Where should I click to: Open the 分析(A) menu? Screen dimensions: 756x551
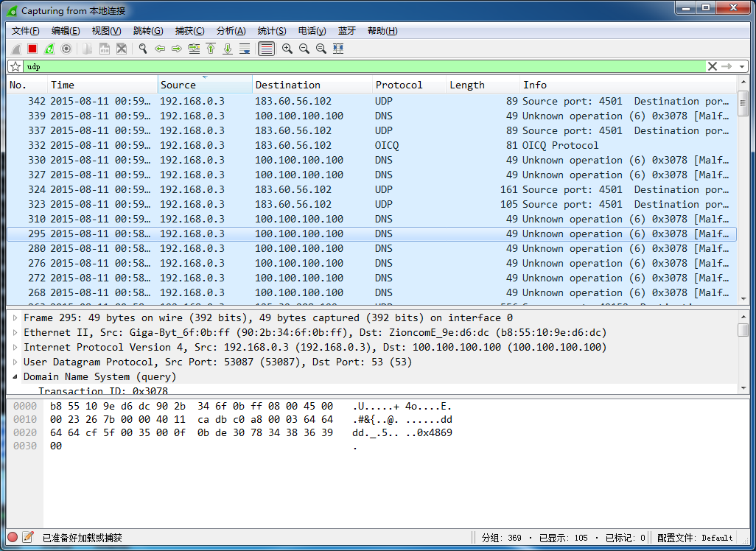point(231,31)
